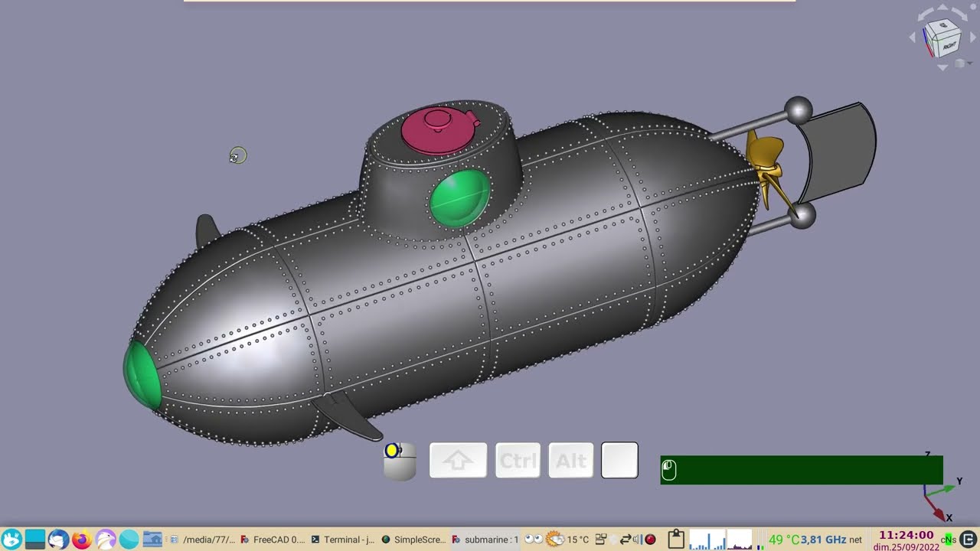This screenshot has width=980, height=551.
Task: Switch to the Terminal taskbar window
Action: pyautogui.click(x=342, y=540)
